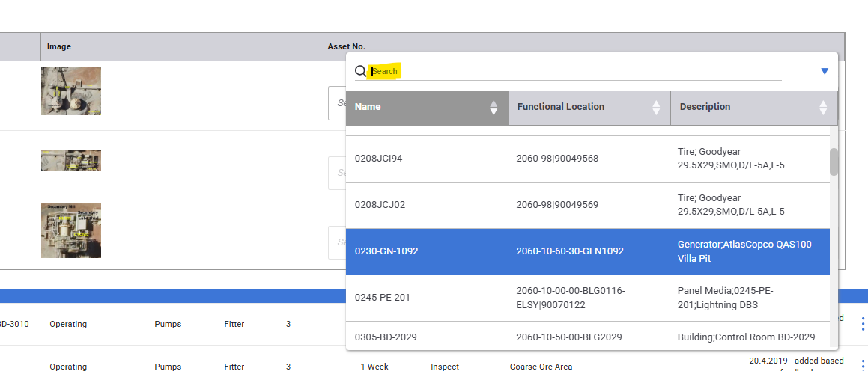Screen dimensions: 868x371
Task: Open the second row small image thumbnail
Action: pyautogui.click(x=71, y=161)
